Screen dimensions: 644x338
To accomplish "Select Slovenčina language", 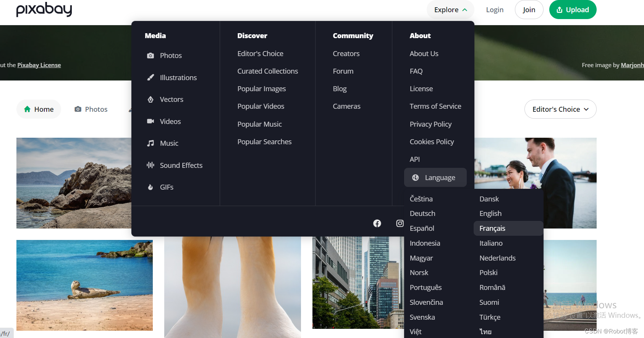I will 426,303.
